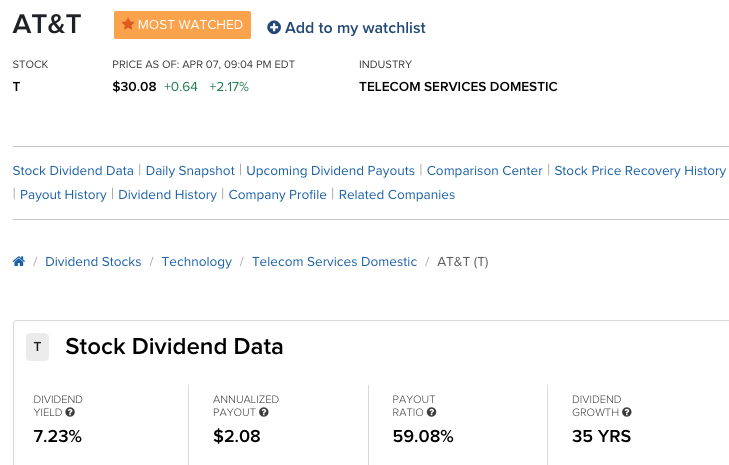This screenshot has width=729, height=465.
Task: Click the Dividend Growth help icon
Action: tap(627, 412)
